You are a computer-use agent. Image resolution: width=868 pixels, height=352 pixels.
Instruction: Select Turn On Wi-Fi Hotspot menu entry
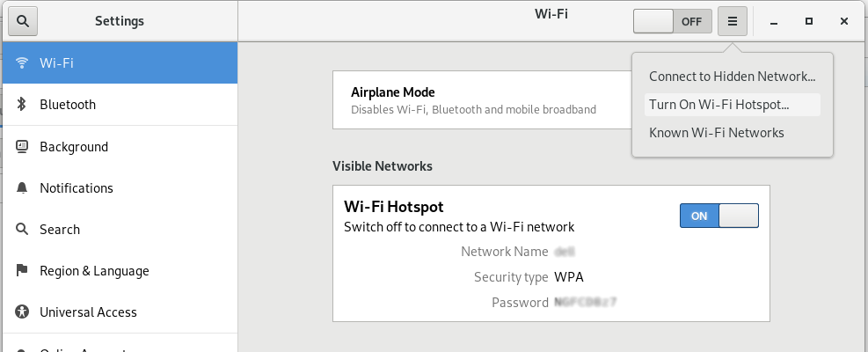point(732,105)
